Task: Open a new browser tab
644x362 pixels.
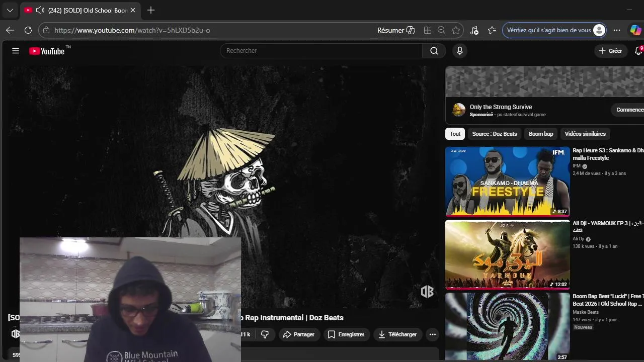Action: (151, 10)
